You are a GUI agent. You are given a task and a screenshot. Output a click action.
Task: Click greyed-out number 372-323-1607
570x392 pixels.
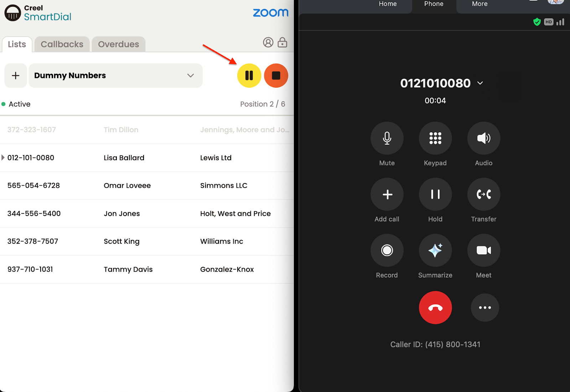pos(32,130)
